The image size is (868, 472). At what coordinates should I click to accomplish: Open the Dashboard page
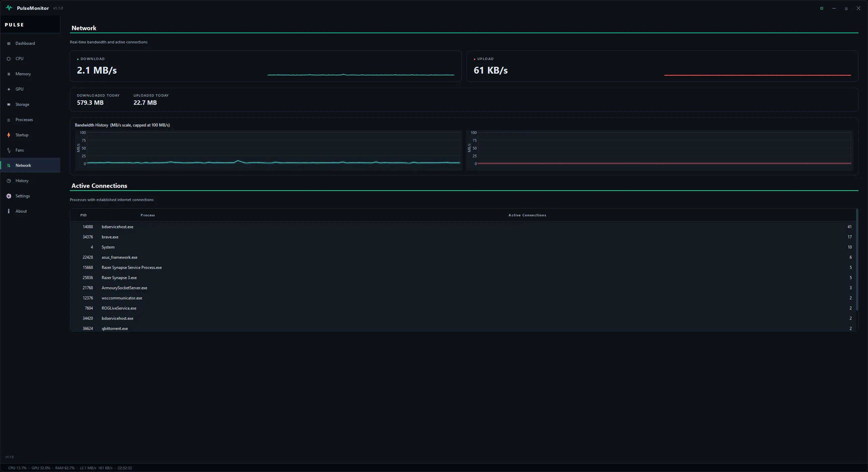30,43
